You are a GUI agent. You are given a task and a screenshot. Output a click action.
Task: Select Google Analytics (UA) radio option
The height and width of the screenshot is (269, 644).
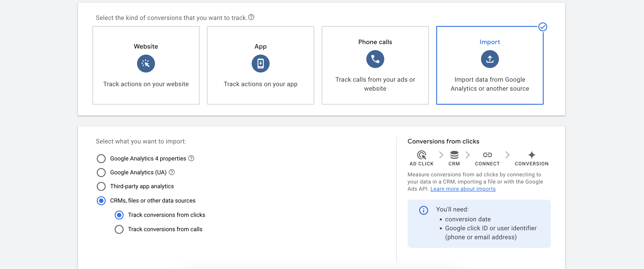coord(101,172)
